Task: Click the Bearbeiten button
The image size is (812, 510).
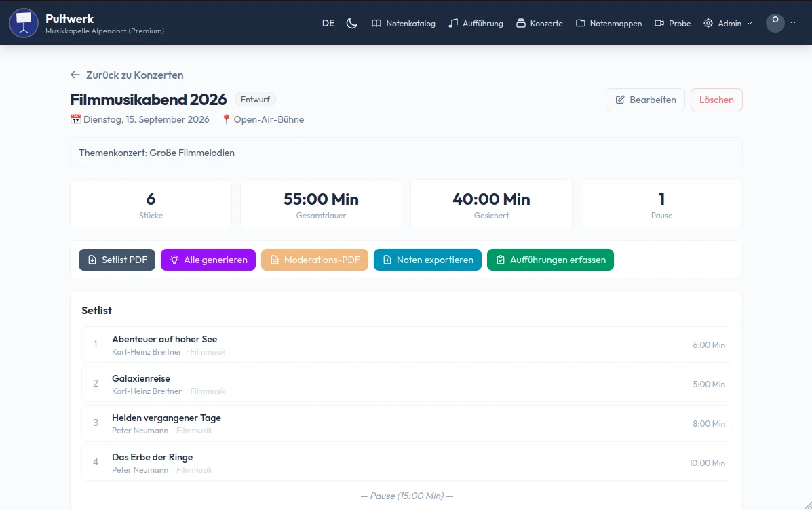Action: click(x=645, y=100)
